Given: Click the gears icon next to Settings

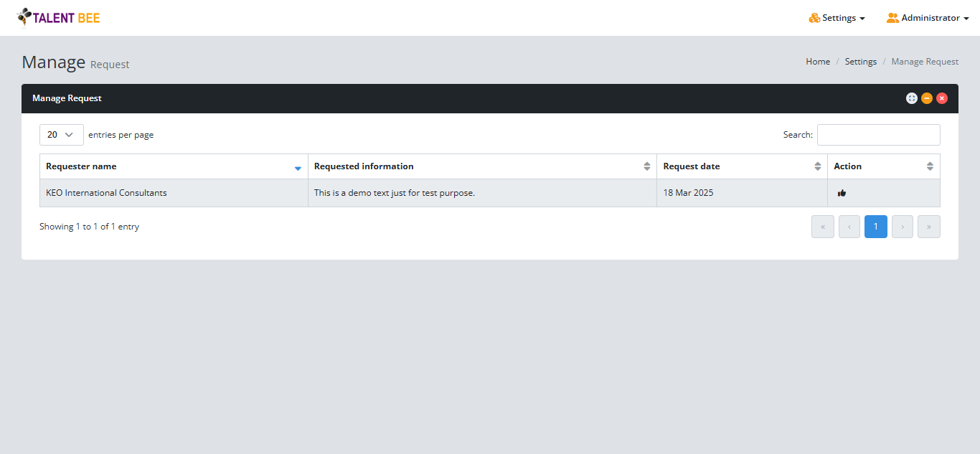Looking at the screenshot, I should pos(813,17).
